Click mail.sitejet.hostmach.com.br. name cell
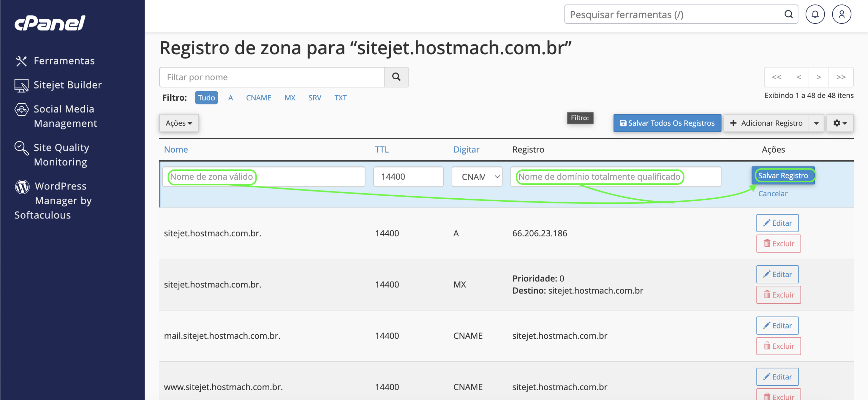Image resolution: width=868 pixels, height=400 pixels. coord(222,336)
